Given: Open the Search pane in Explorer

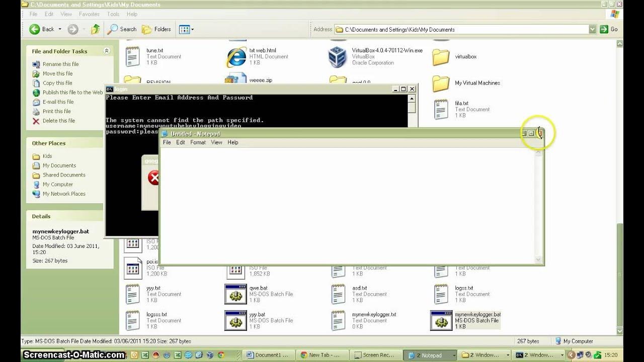Looking at the screenshot, I should tap(122, 29).
